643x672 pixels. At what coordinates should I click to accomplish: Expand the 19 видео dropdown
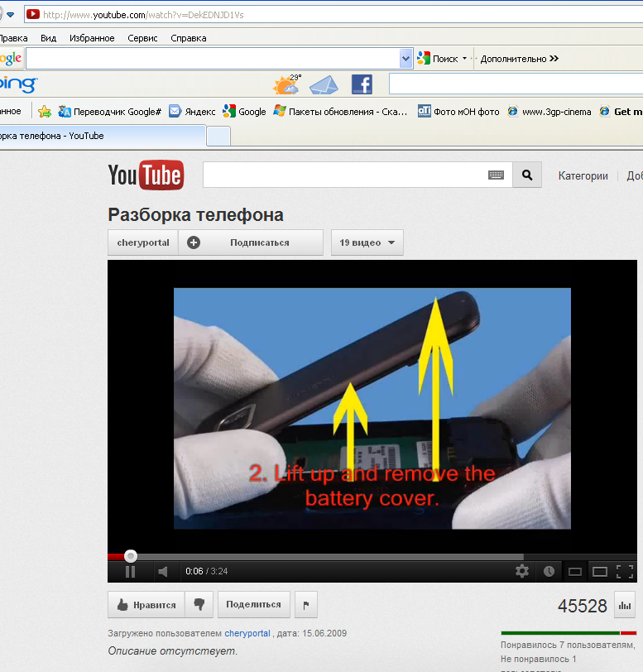click(367, 242)
